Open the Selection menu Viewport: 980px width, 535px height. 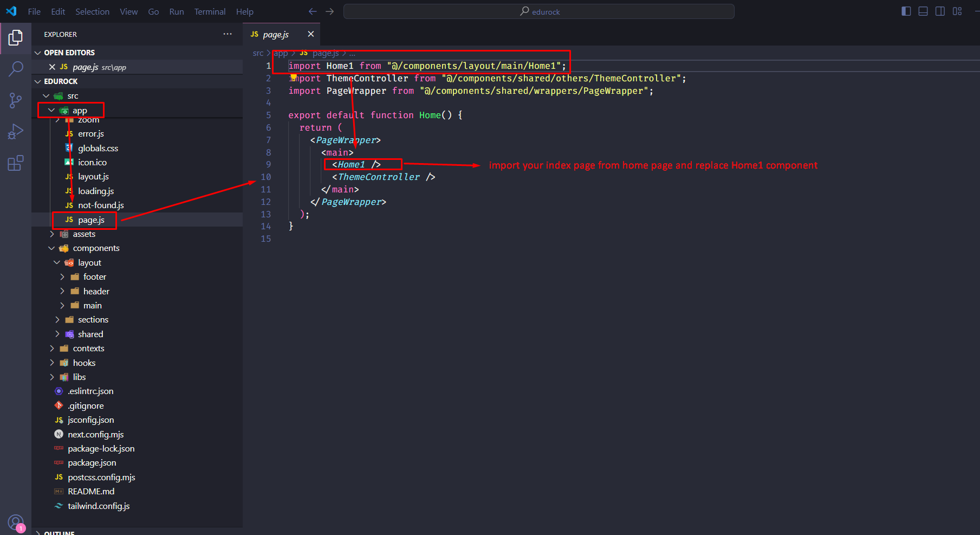[x=92, y=11]
